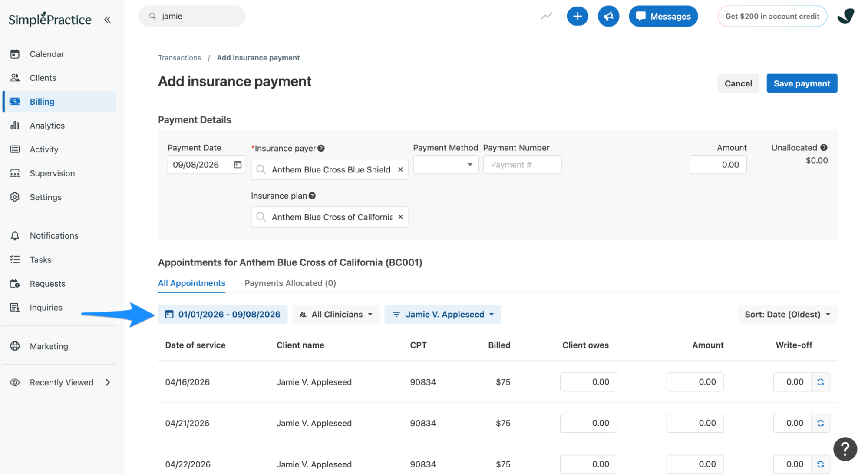868x474 pixels.
Task: Click the Notifications bell icon
Action: point(15,235)
